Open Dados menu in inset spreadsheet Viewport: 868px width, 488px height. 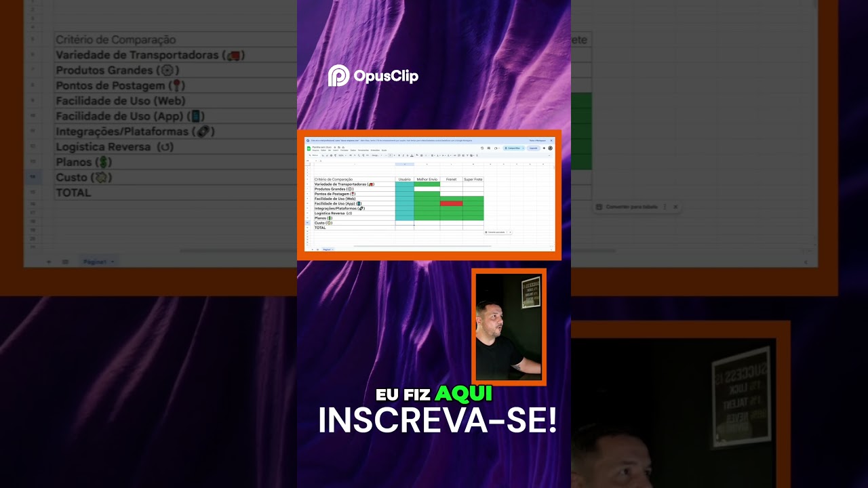(x=353, y=150)
